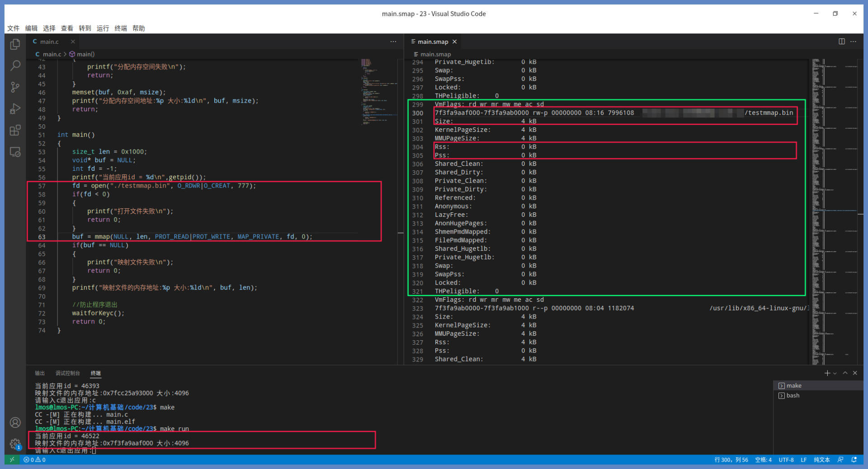Open the Source Control view
Viewport: 868px width, 469px height.
(x=15, y=87)
